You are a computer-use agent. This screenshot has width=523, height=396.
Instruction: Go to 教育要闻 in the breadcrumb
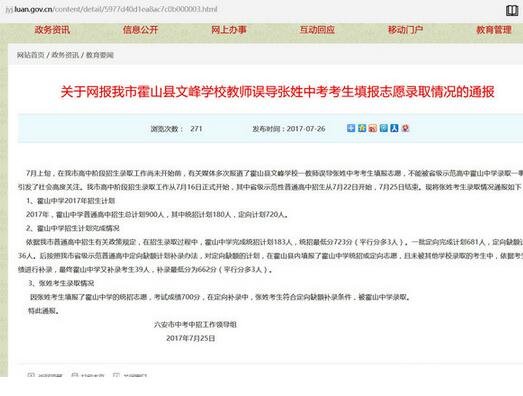100,55
